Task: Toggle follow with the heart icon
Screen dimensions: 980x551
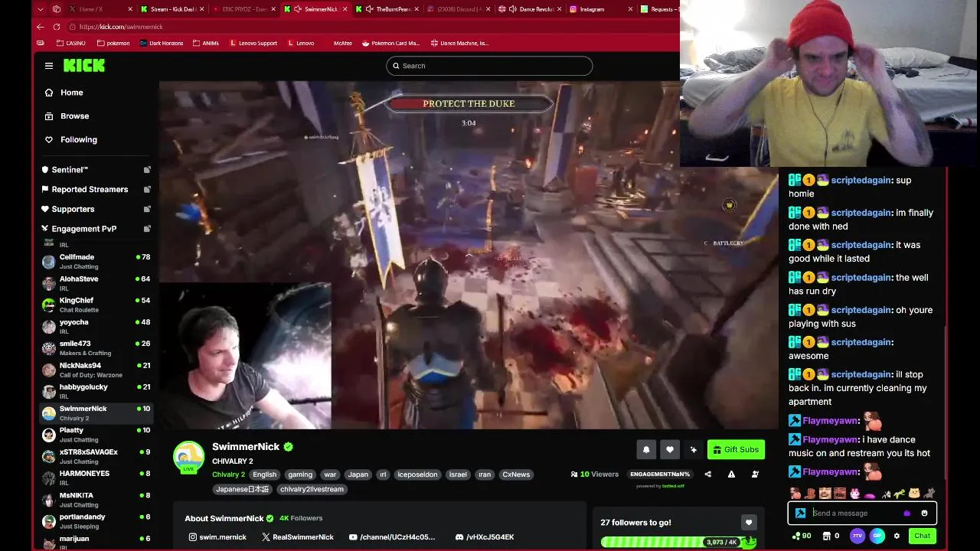Action: tap(670, 450)
